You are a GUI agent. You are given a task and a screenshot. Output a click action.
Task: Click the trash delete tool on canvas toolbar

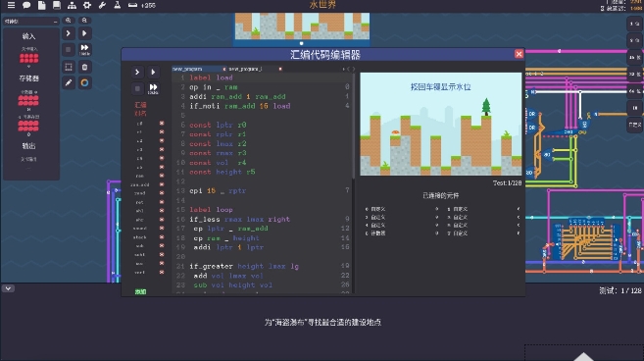point(84,67)
